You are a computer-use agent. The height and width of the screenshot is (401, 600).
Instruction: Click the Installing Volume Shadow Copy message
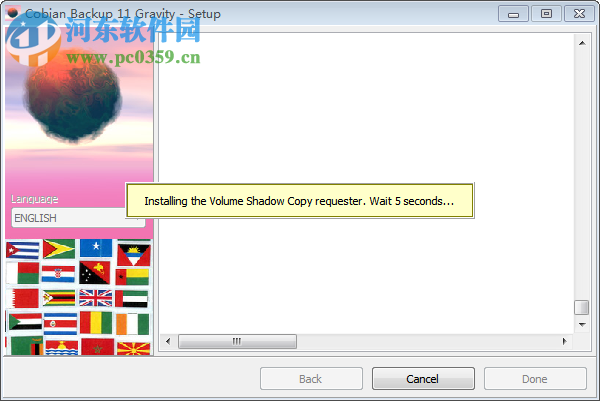pyautogui.click(x=300, y=201)
